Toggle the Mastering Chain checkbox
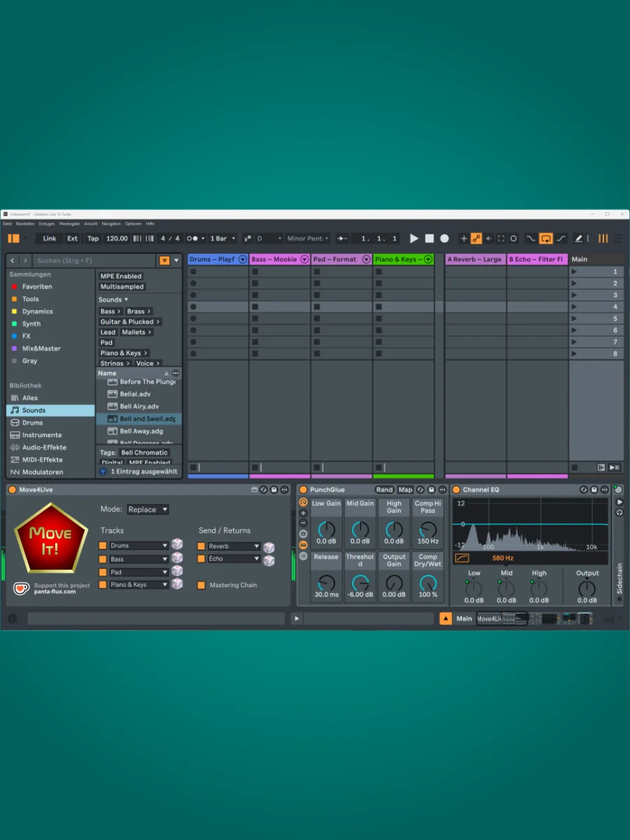Viewport: 630px width, 840px height. pyautogui.click(x=202, y=585)
